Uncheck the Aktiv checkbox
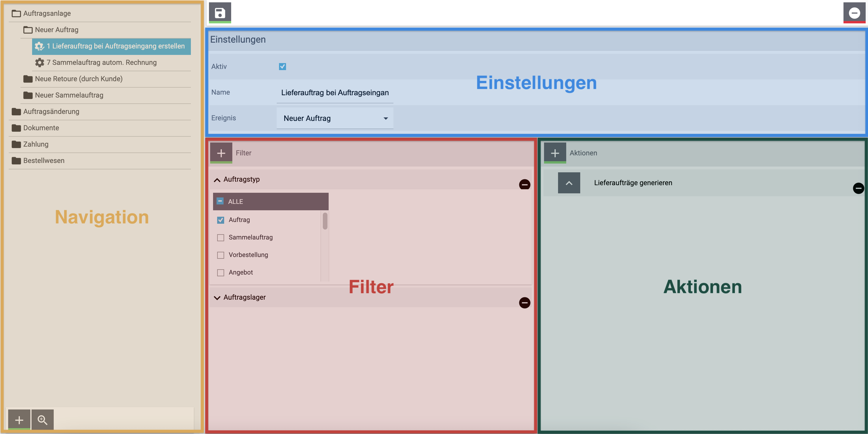 point(282,67)
